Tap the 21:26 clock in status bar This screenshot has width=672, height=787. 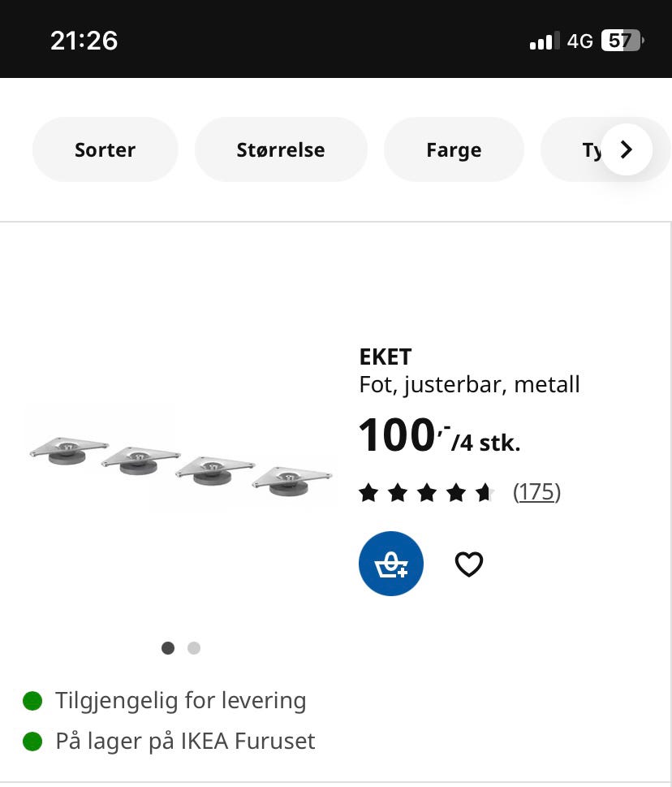click(x=84, y=41)
